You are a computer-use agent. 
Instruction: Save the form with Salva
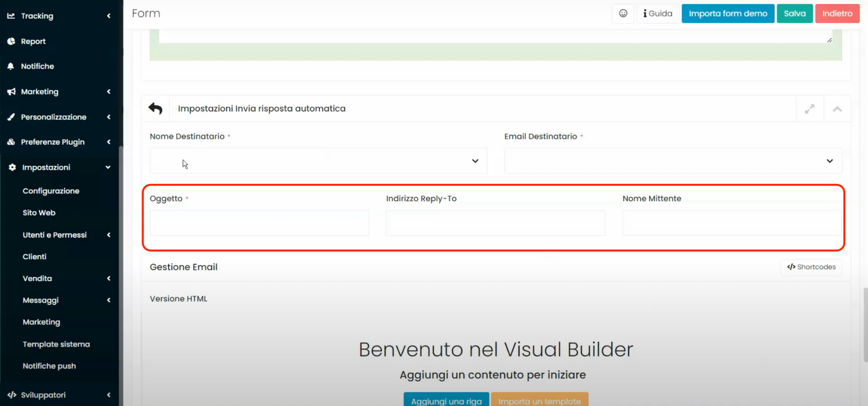coord(795,14)
